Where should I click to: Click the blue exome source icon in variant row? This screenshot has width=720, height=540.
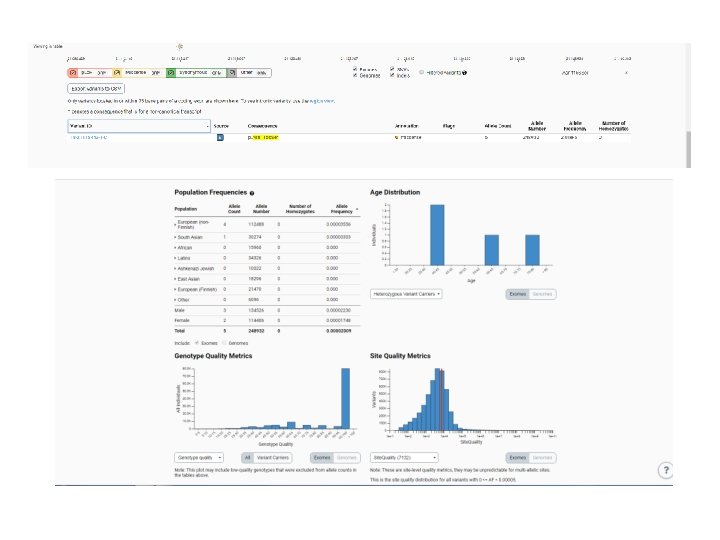point(220,137)
